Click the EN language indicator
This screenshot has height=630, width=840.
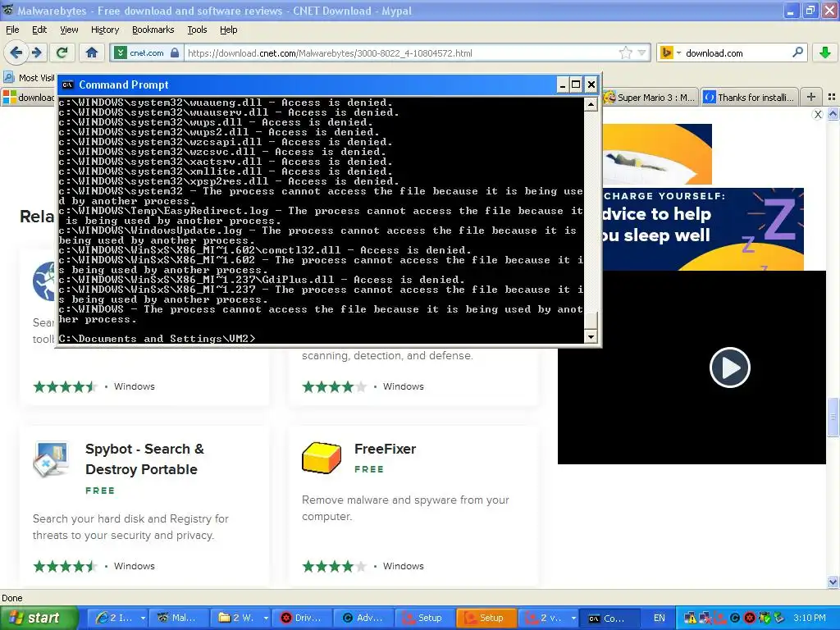[x=659, y=618]
